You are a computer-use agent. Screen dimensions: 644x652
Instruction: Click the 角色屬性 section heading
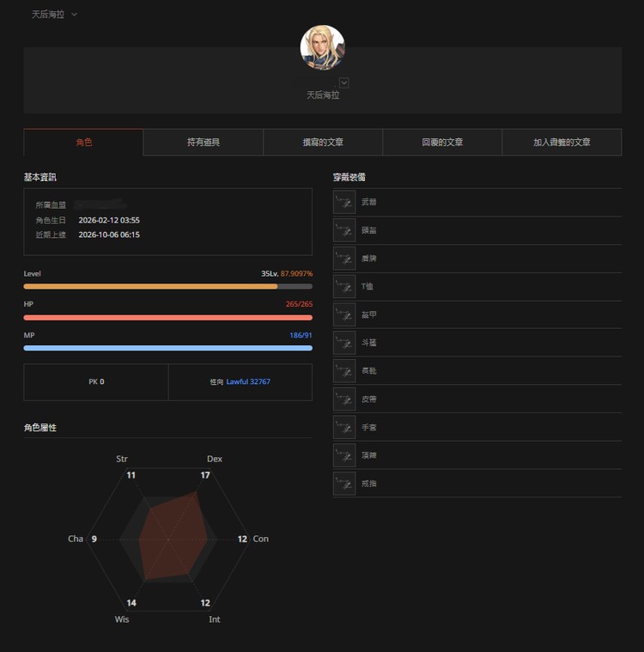[39, 428]
